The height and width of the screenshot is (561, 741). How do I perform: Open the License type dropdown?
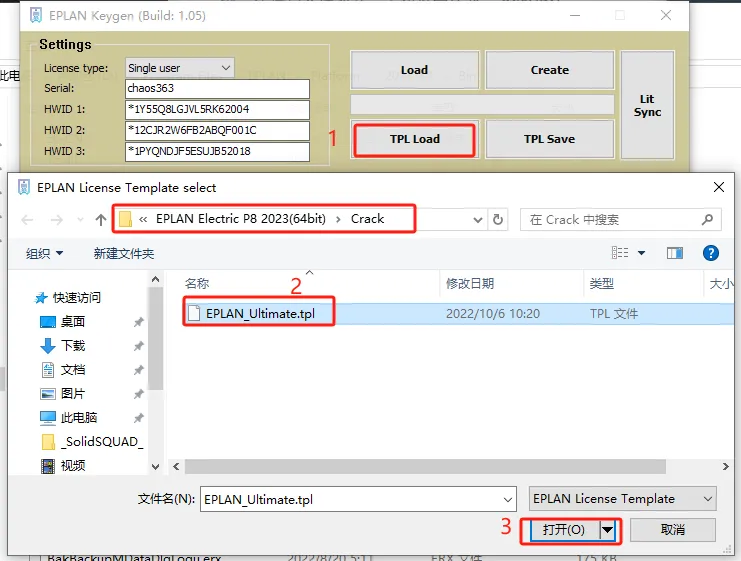(x=180, y=68)
